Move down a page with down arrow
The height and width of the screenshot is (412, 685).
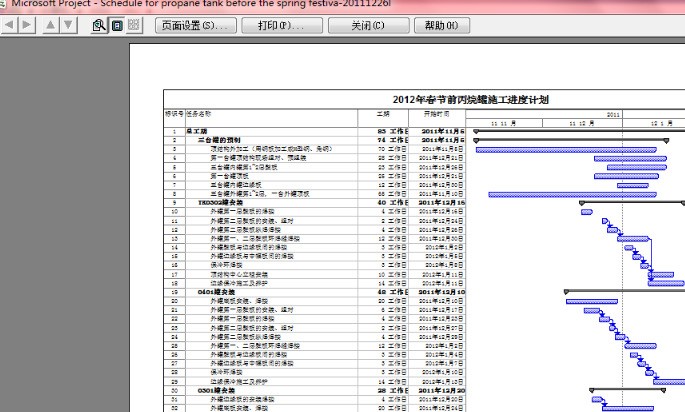pos(68,25)
